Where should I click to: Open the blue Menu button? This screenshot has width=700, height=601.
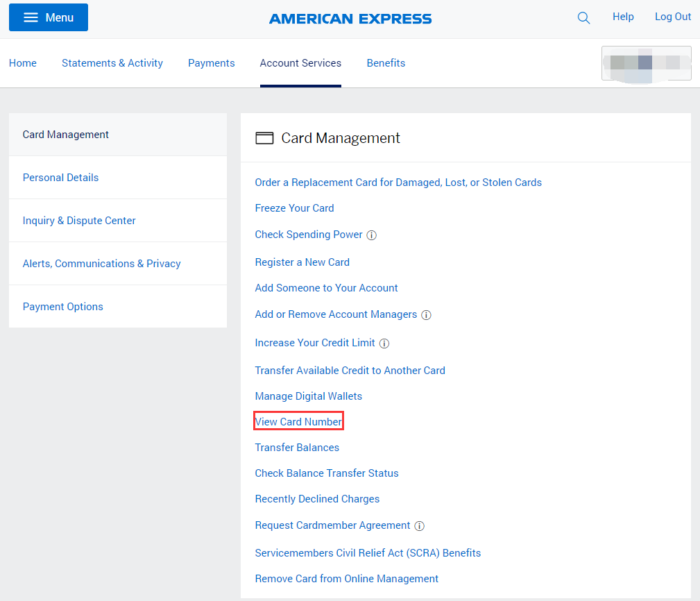pos(48,17)
